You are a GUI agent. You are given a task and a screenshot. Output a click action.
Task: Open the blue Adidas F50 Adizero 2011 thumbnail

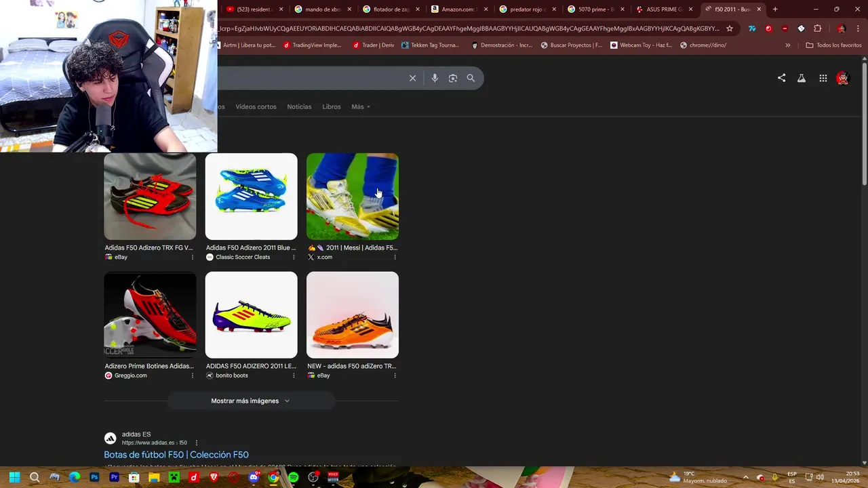[251, 197]
